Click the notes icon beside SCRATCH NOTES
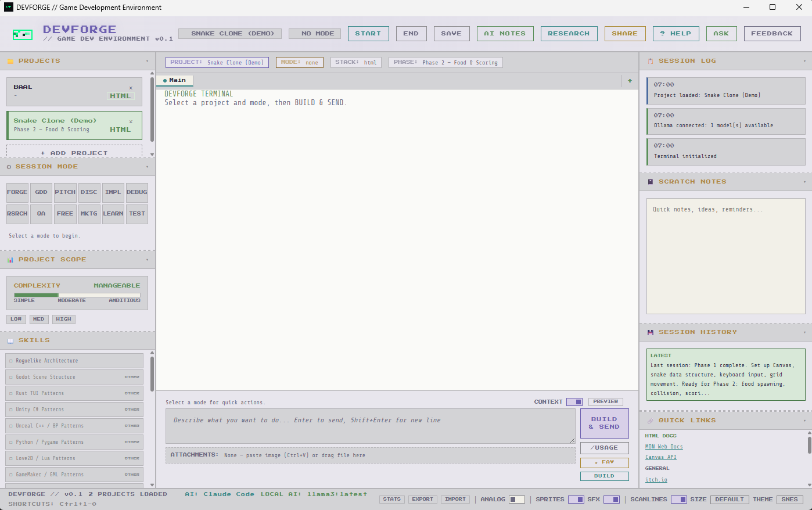Screen dimensions: 812x510 coord(650,182)
